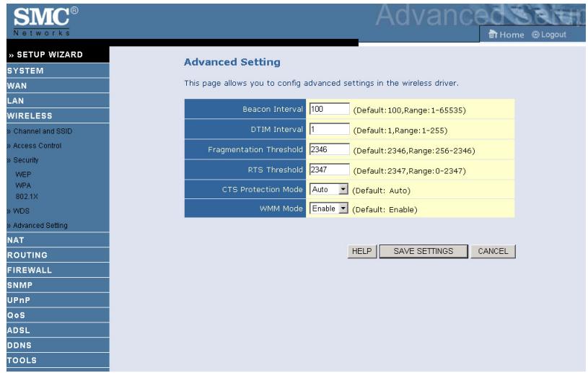Click the "Fragmentation Threshold" label
588x373 pixels.
(x=255, y=149)
